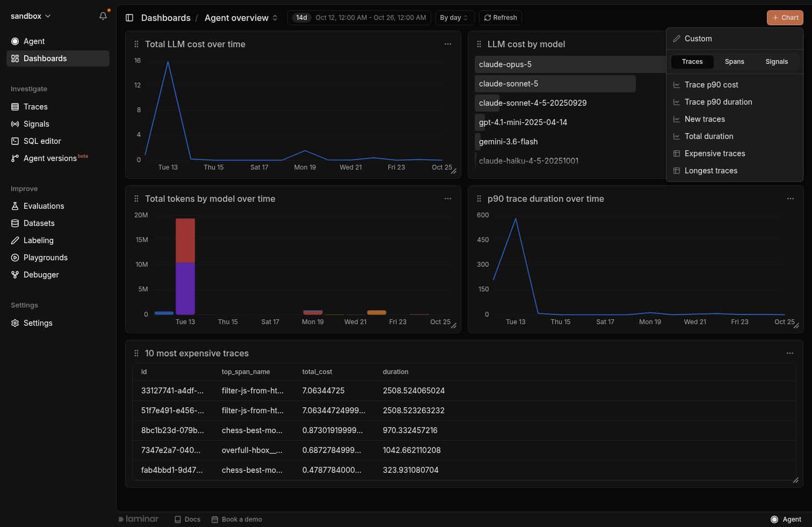
Task: Open the 14d date range picker
Action: point(359,18)
